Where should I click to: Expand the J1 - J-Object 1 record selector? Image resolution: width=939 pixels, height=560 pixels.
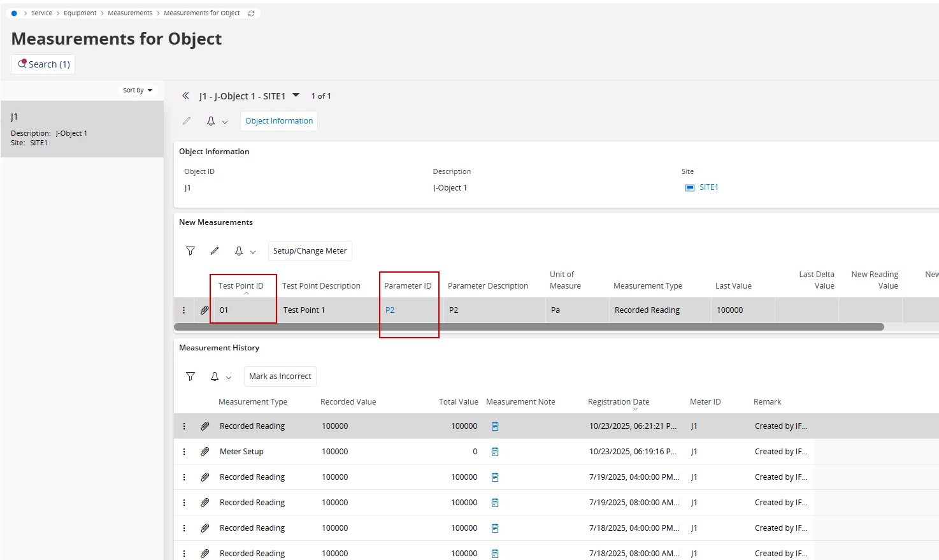point(296,96)
